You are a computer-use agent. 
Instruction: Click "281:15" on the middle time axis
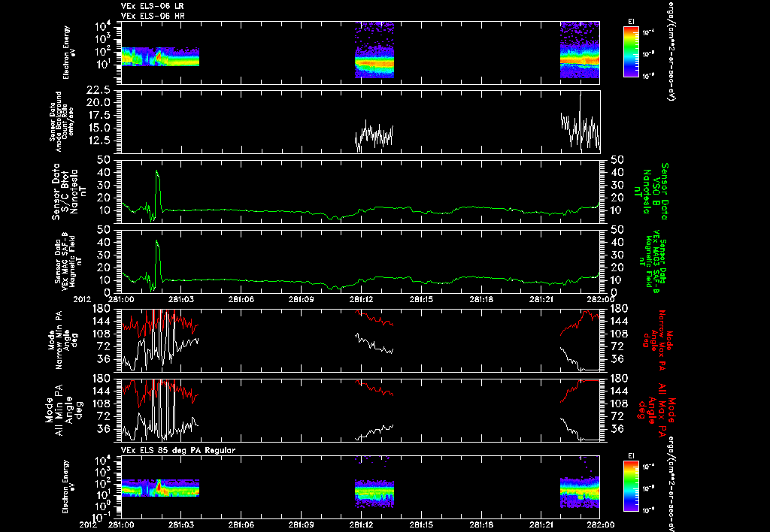[421, 299]
